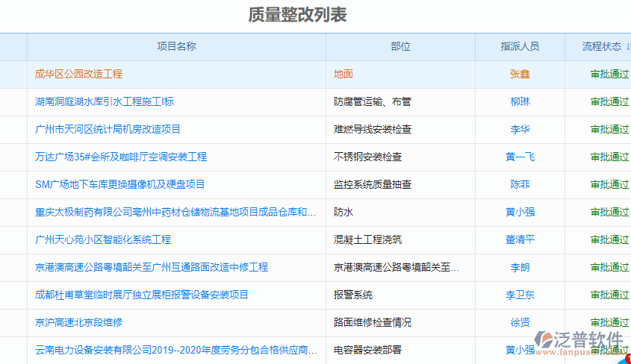Select the 报警系统 cell
This screenshot has width=631, height=364.
tap(353, 295)
